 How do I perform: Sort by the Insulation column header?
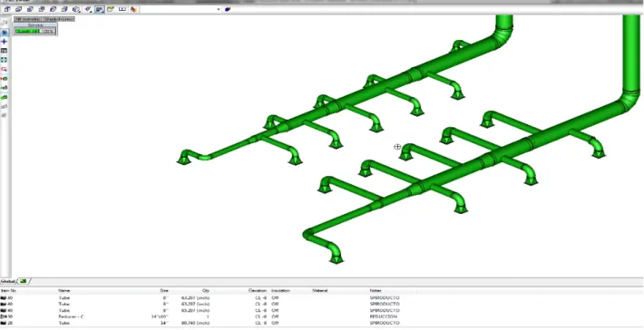coord(280,291)
